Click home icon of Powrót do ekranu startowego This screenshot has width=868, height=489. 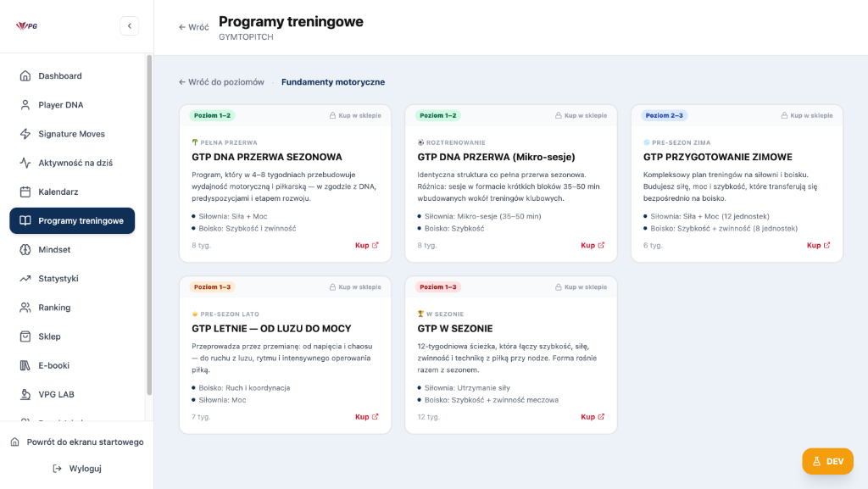pyautogui.click(x=15, y=442)
